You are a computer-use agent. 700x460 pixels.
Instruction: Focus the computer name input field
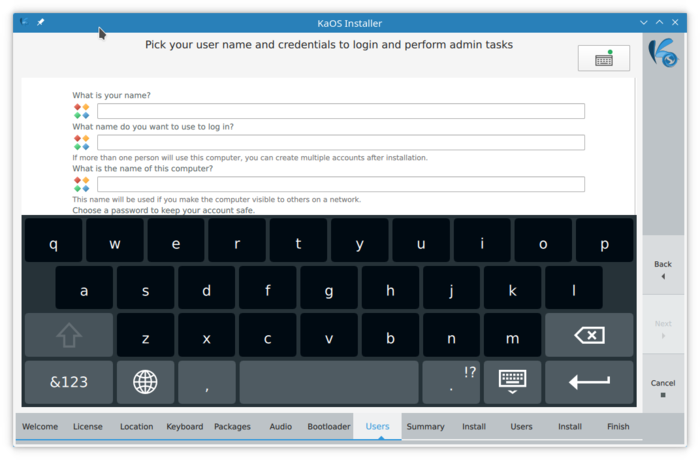(x=341, y=184)
